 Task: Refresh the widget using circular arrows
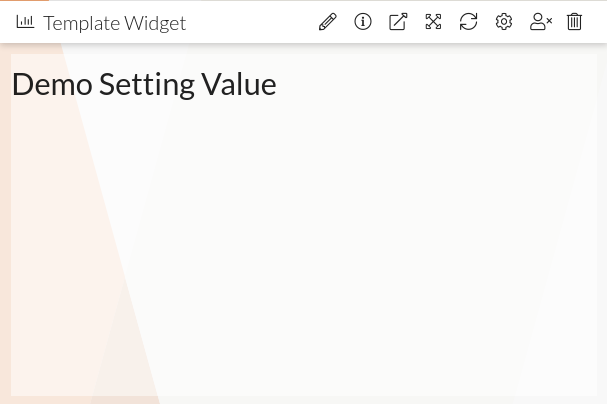coord(468,22)
